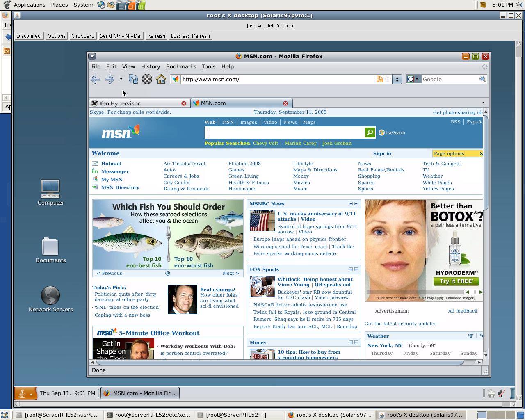
Task: Click the Lossless Refresh button
Action: (190, 36)
